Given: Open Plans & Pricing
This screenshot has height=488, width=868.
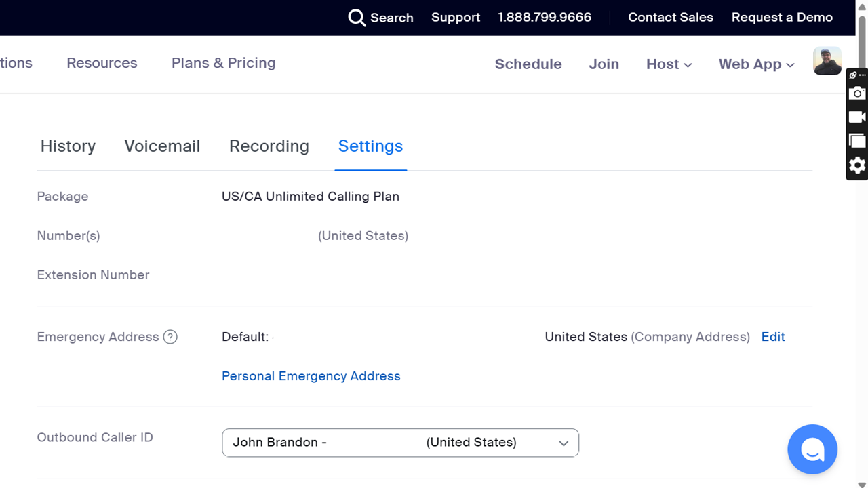Looking at the screenshot, I should click(x=224, y=63).
